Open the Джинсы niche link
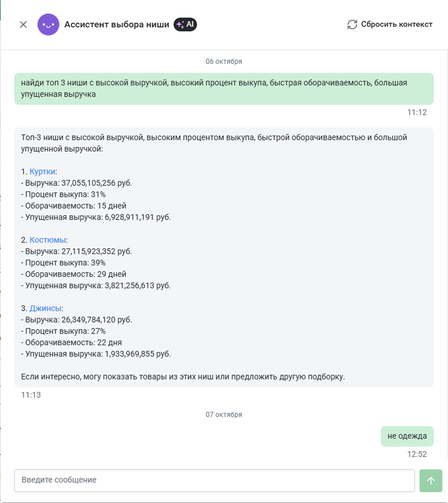 point(46,308)
